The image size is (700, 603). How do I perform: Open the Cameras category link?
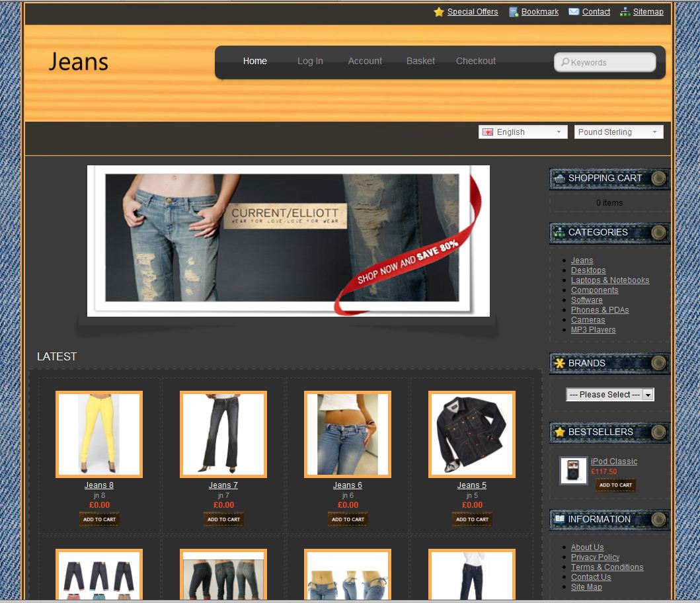point(588,320)
